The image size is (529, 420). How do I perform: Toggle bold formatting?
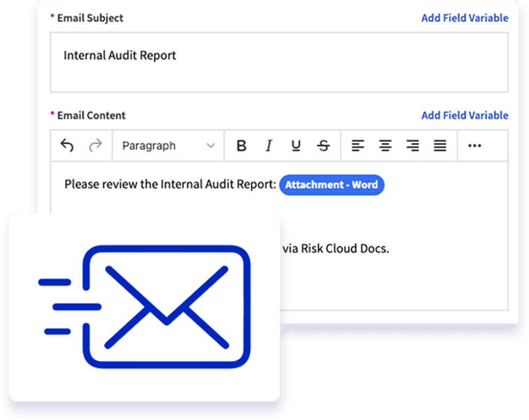coord(241,146)
